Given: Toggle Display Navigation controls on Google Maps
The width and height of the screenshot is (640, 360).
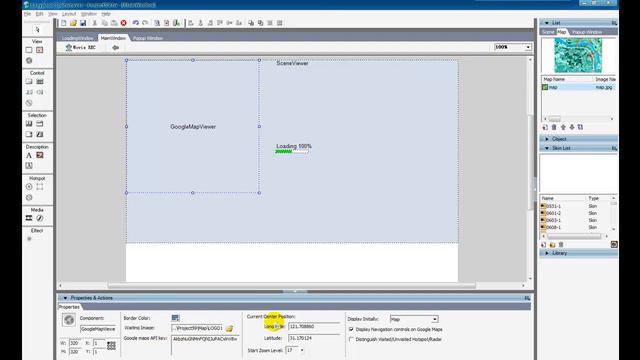Looking at the screenshot, I should pos(351,329).
